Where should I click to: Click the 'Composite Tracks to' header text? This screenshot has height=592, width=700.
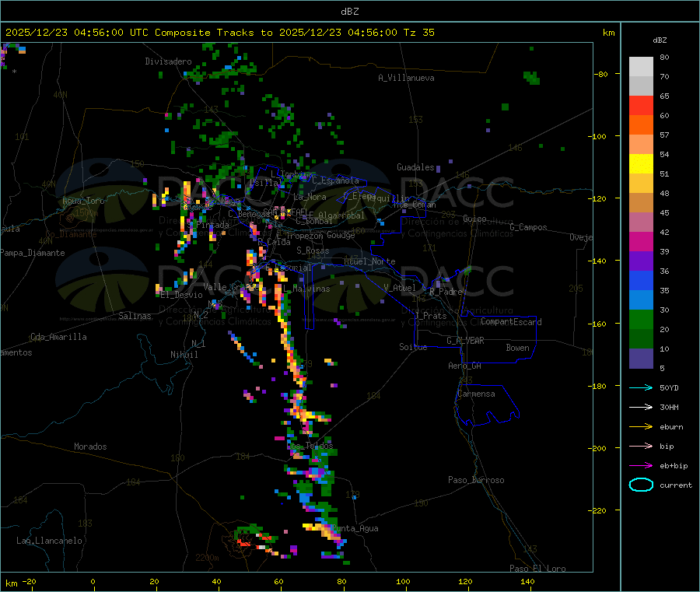click(x=213, y=33)
